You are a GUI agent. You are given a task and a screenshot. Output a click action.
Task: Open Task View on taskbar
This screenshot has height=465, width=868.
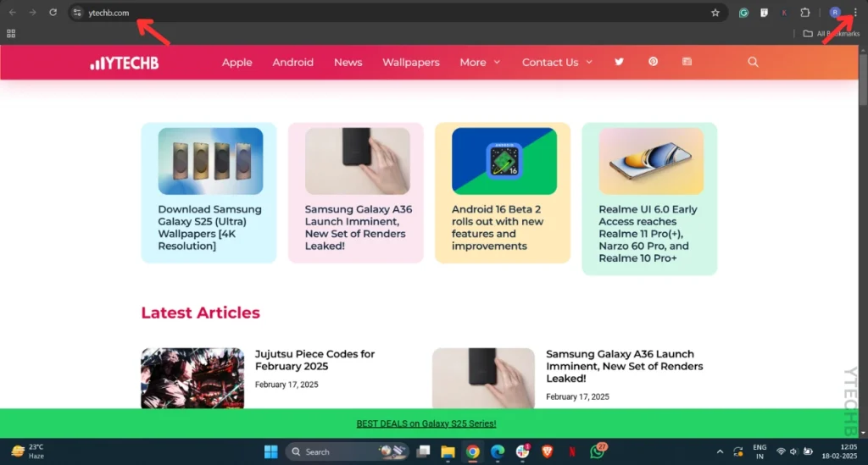pyautogui.click(x=424, y=451)
